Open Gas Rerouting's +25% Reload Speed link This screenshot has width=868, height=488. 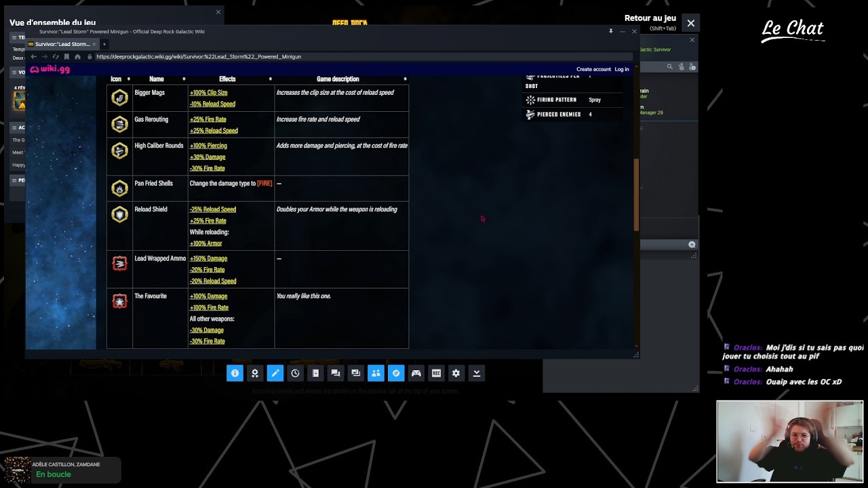pos(214,131)
